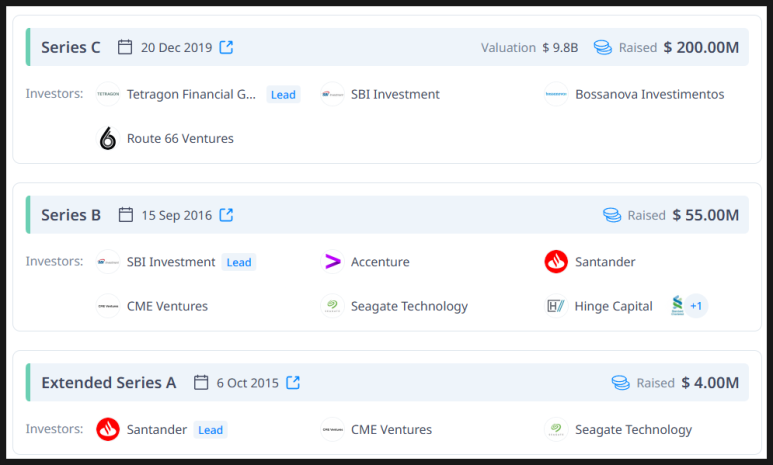The height and width of the screenshot is (465, 773).
Task: Click the coins icon next to Raised $55.00M
Action: (x=612, y=215)
